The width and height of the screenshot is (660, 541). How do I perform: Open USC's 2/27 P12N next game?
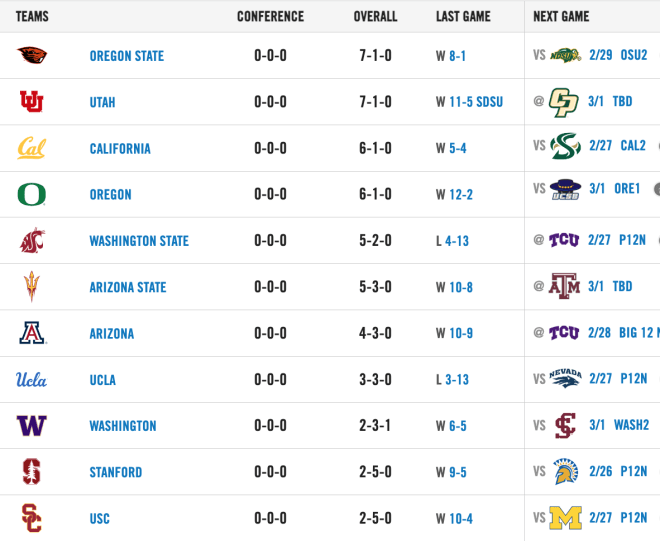[617, 517]
